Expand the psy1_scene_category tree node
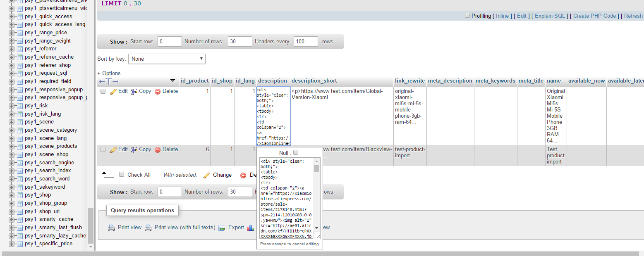The height and width of the screenshot is (256, 644). click(x=11, y=130)
